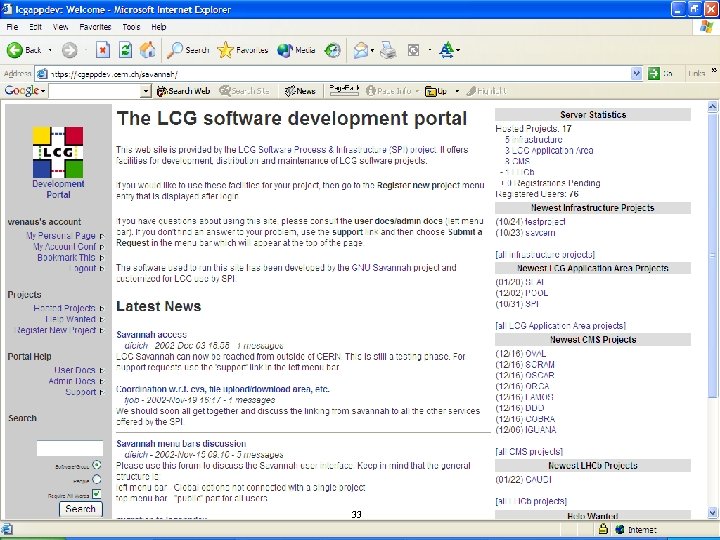The height and width of the screenshot is (540, 720).
Task: Click the scrollbar up arrow
Action: click(712, 107)
